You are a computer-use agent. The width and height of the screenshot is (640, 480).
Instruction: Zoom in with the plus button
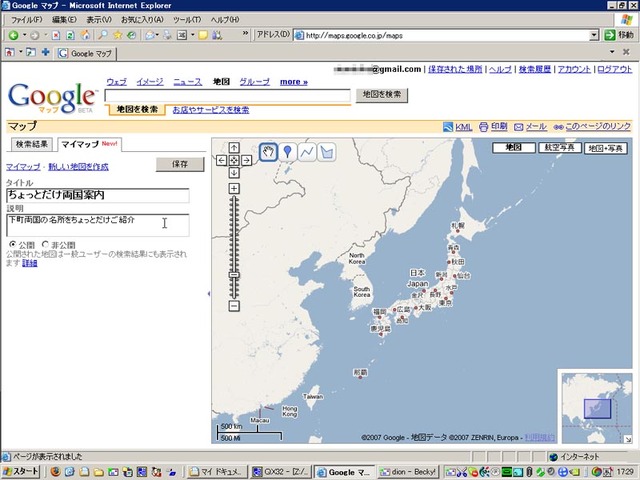point(234,188)
